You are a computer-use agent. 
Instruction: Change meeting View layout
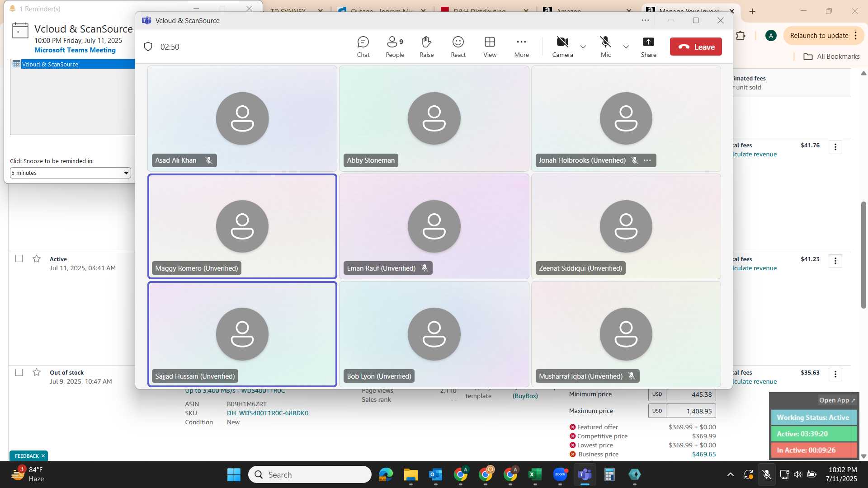(490, 47)
